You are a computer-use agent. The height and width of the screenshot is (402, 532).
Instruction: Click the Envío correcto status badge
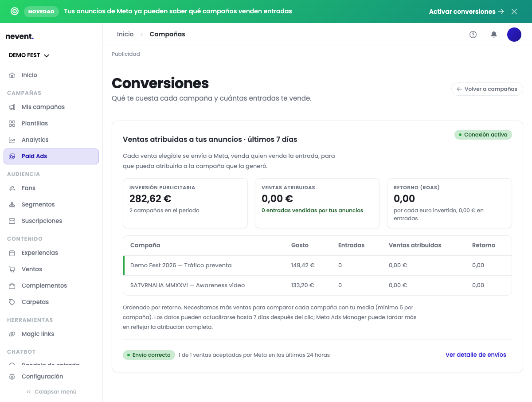coord(149,355)
